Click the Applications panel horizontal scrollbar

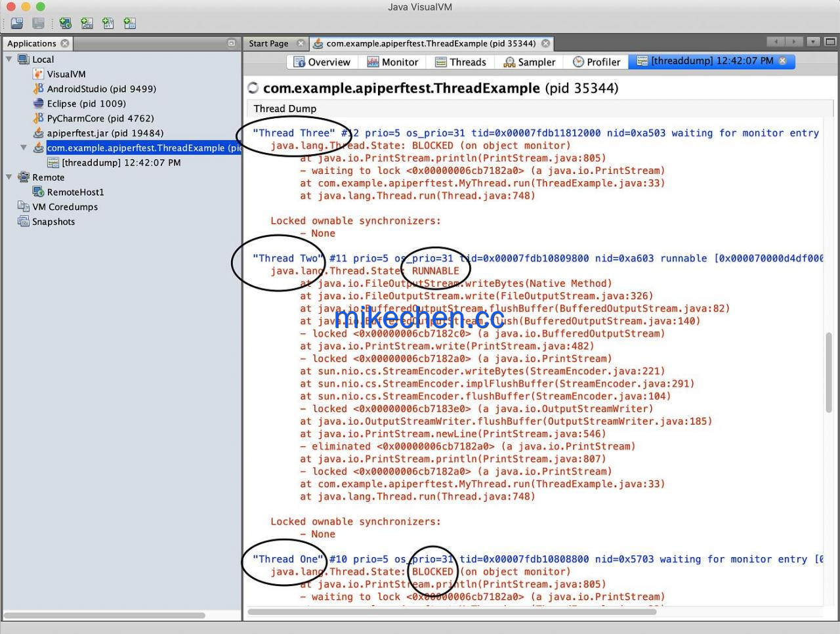tap(104, 616)
